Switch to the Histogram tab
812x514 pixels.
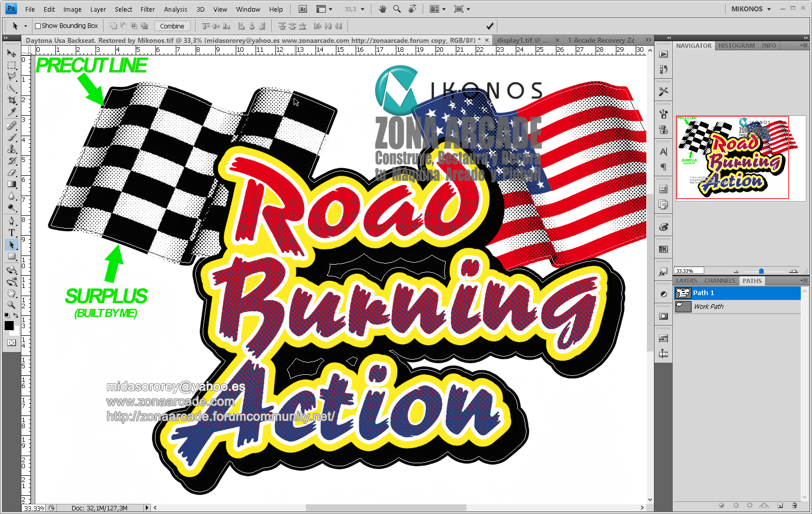point(736,45)
